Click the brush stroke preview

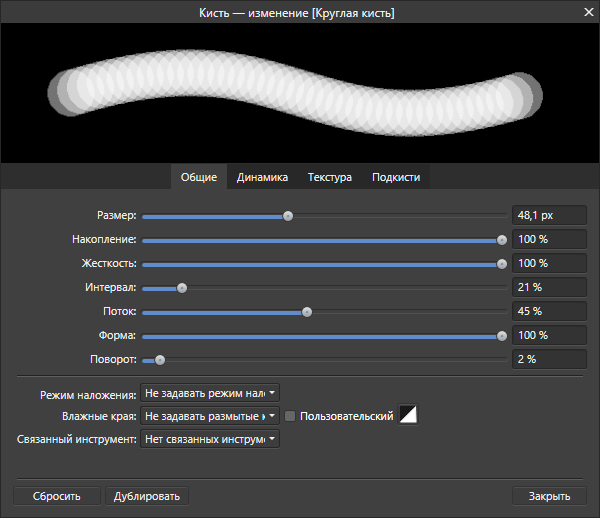point(300,92)
